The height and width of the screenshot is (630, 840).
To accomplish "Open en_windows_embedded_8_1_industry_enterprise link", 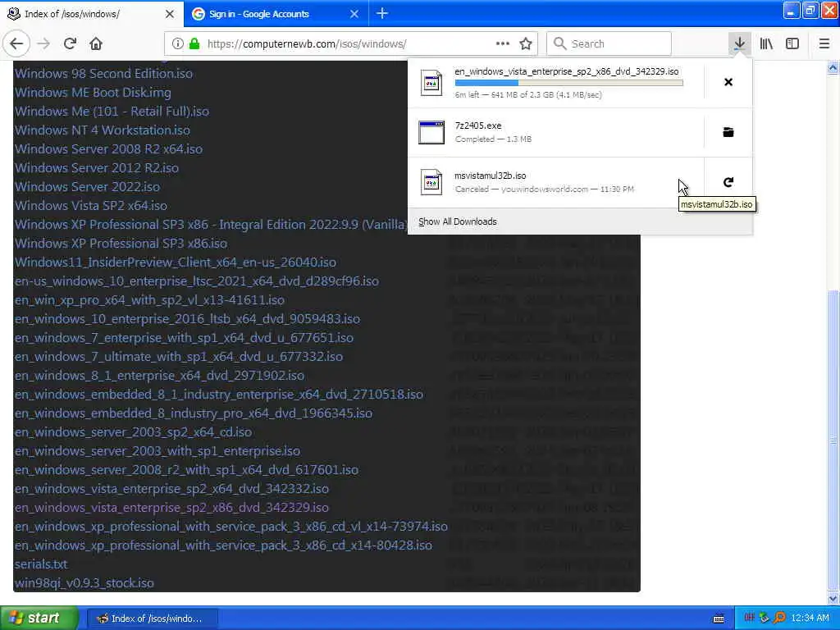I will 218,395.
